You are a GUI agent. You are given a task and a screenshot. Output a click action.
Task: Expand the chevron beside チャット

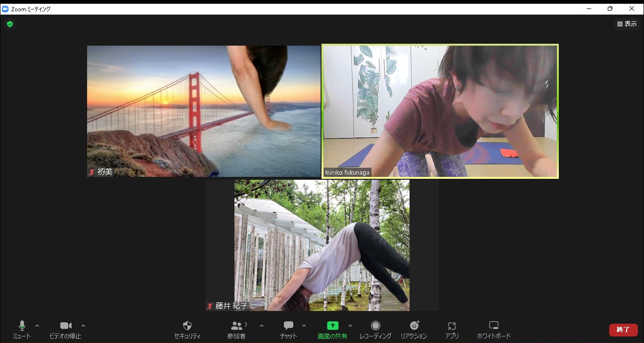point(304,326)
